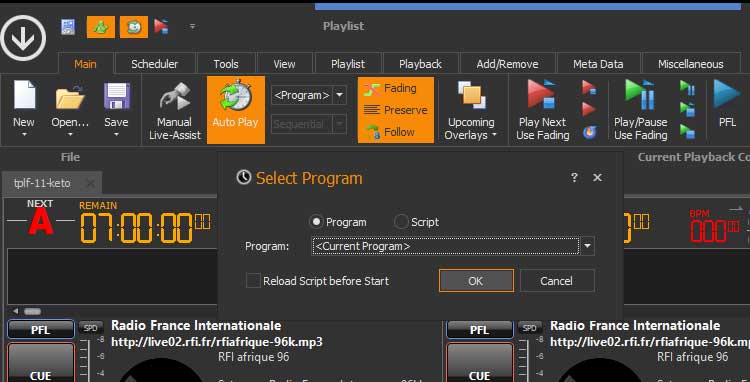Click small green play icon with pause bars
The image size is (750, 382).
(687, 88)
